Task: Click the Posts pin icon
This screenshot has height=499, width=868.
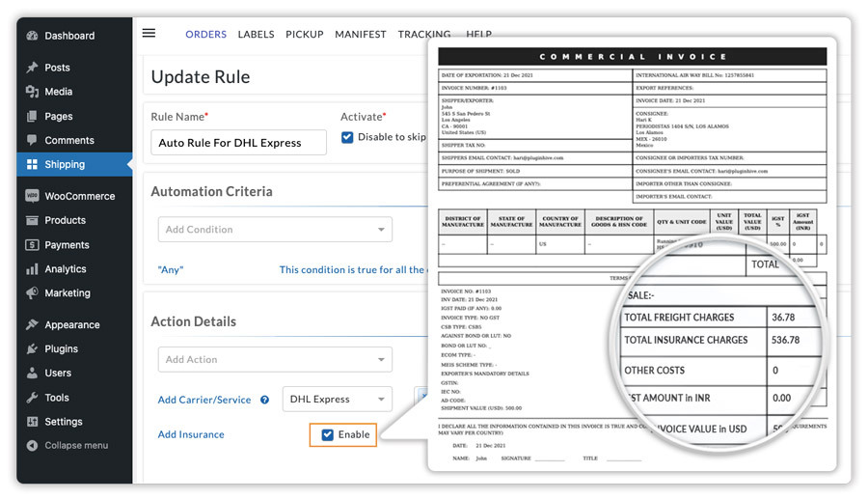Action: (x=32, y=67)
